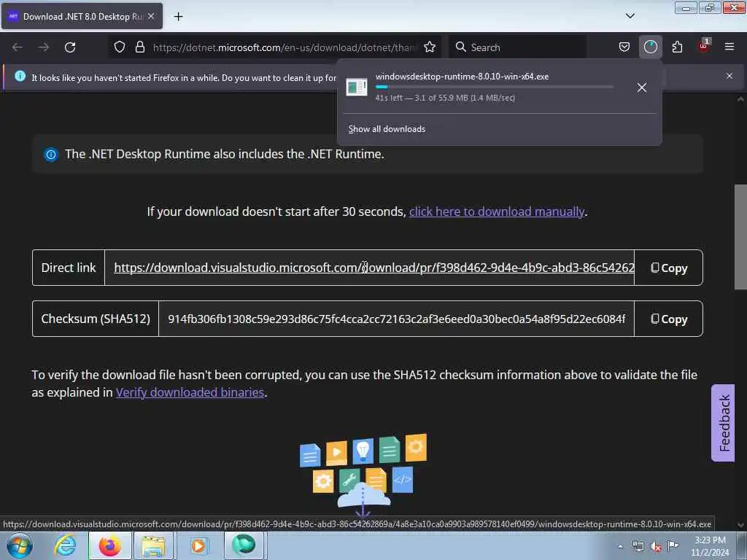Launch Internet Explorer from taskbar
The image size is (747, 560).
point(65,545)
